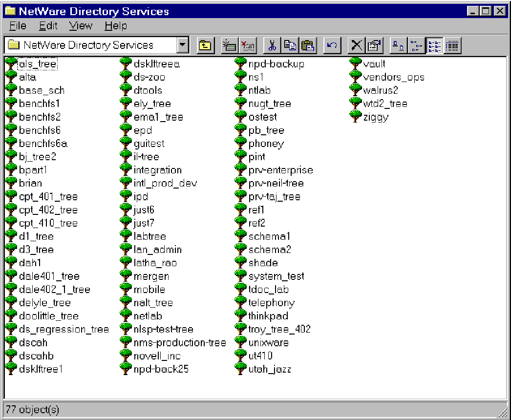This screenshot has width=511, height=420.
Task: Click the tree icon beside base_sch
Action: tap(11, 90)
